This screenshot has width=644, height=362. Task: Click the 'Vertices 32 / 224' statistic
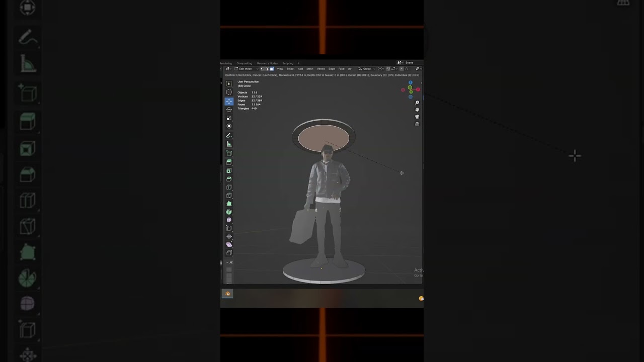[250, 97]
